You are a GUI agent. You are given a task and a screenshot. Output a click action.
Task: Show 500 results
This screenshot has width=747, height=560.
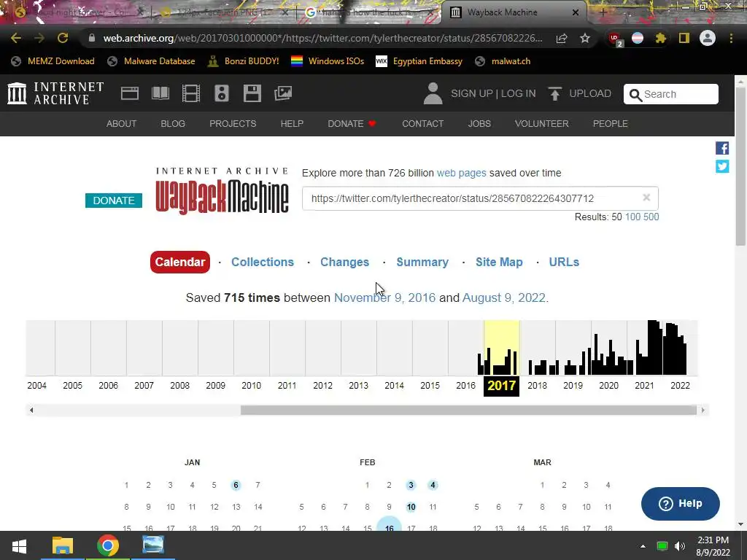[x=651, y=217]
